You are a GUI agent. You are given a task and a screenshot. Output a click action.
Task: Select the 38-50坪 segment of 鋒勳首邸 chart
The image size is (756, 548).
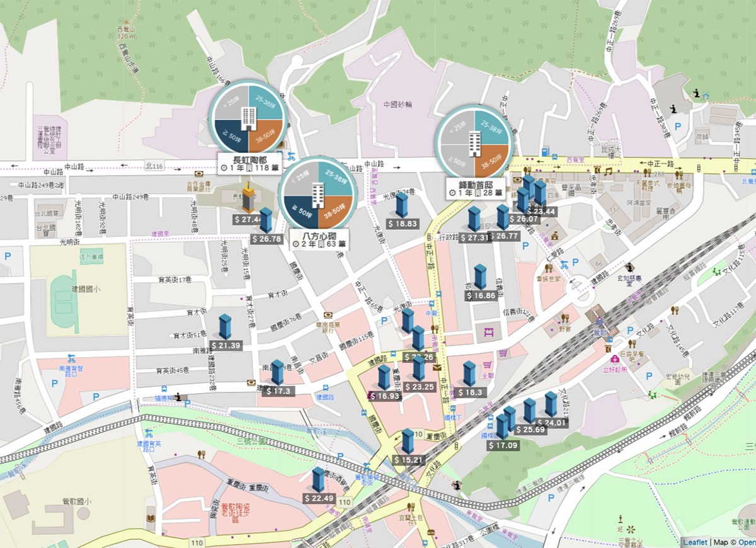pyautogui.click(x=490, y=160)
